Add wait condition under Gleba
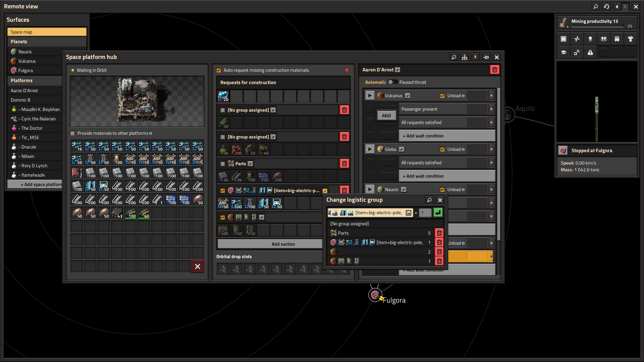The image size is (644, 362). (447, 176)
